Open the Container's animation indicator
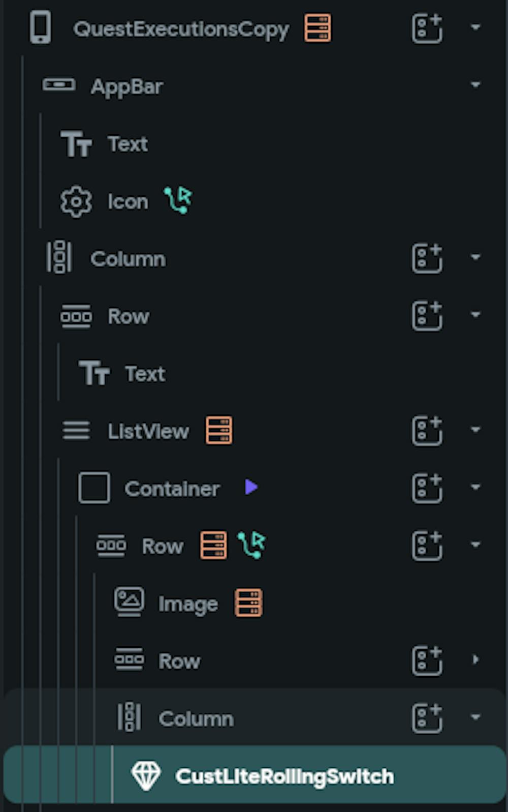 250,488
